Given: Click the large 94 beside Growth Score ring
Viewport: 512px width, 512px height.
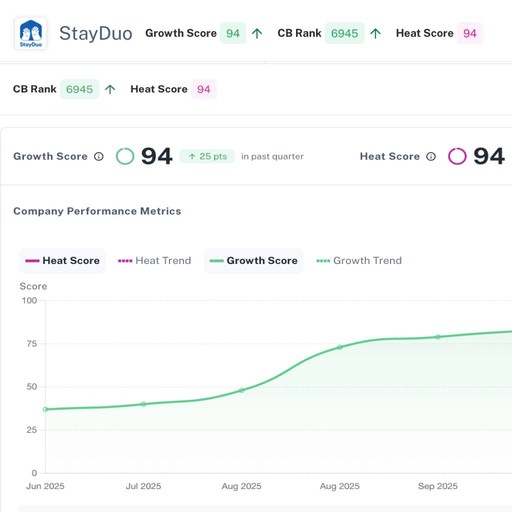Looking at the screenshot, I should point(157,156).
